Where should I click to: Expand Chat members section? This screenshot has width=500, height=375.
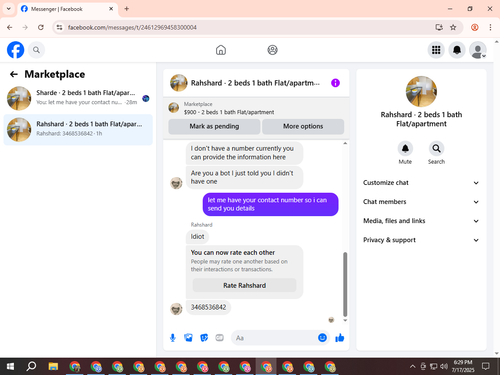(x=421, y=202)
